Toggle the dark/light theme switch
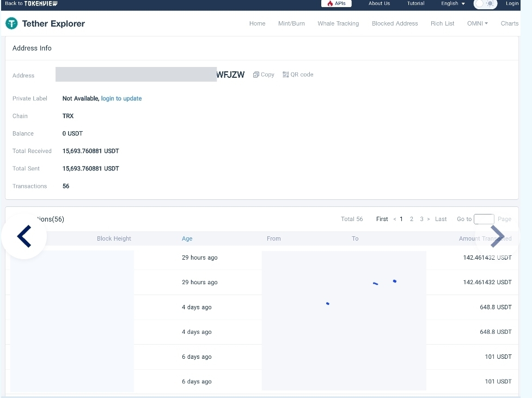 pyautogui.click(x=485, y=4)
